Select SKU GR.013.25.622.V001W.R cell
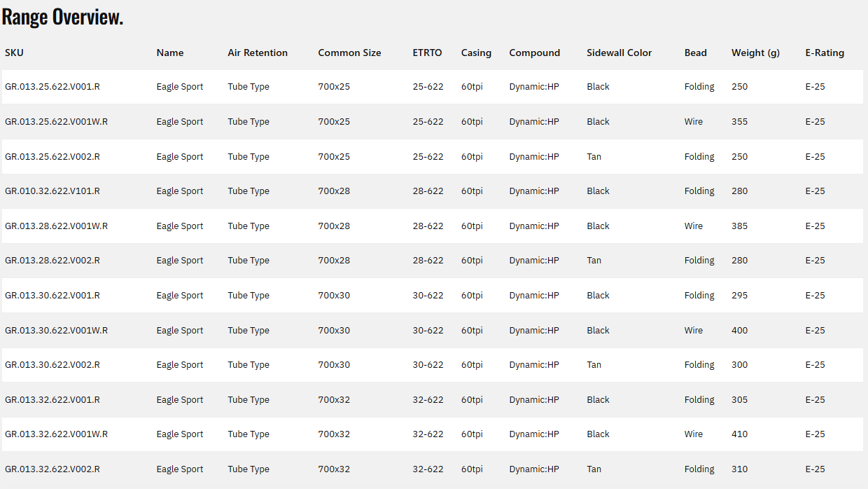Viewport: 868px width, 489px height. (x=56, y=122)
